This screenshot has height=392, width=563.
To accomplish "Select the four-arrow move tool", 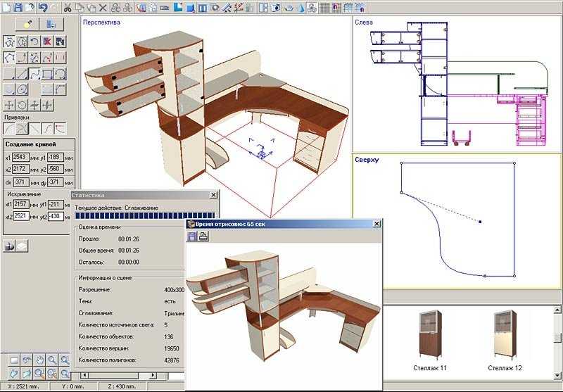I will [x=9, y=105].
